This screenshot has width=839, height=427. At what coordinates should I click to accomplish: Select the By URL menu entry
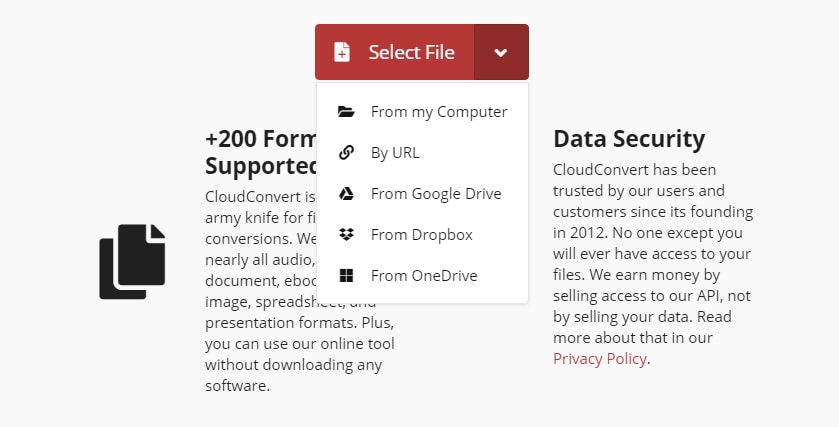tap(395, 153)
